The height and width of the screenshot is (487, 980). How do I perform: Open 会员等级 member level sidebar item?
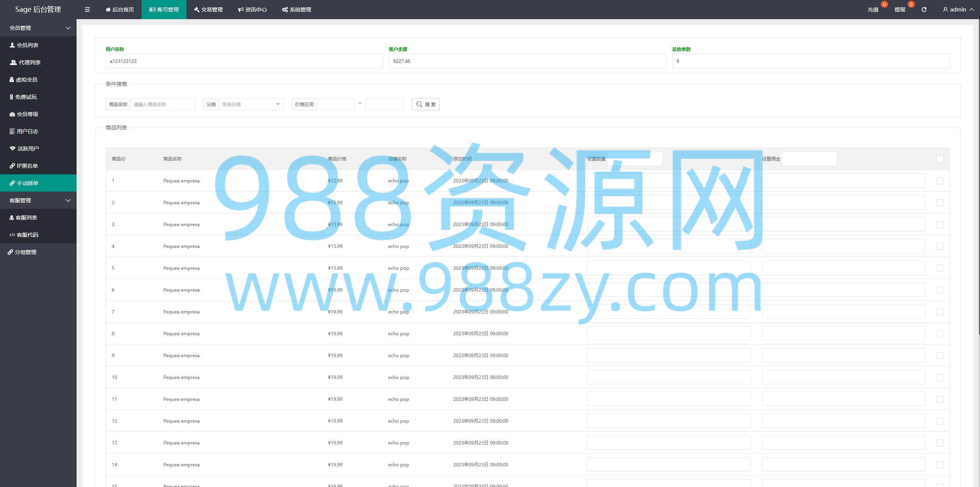[x=27, y=114]
